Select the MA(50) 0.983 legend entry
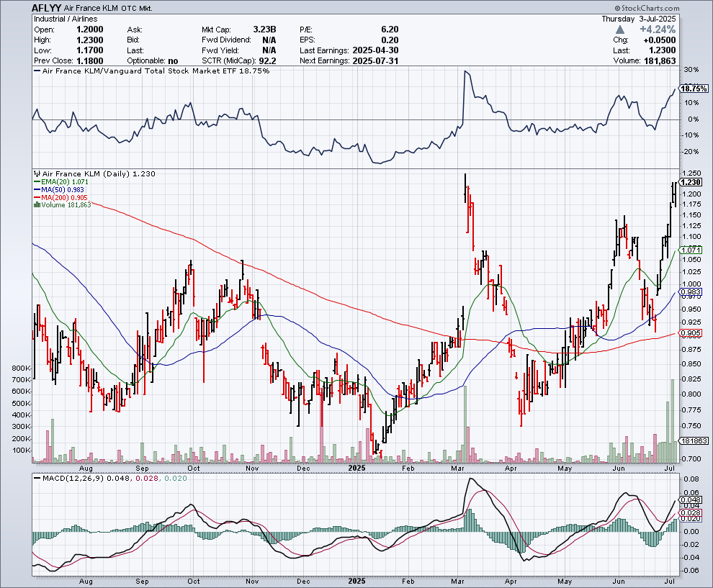This screenshot has height=588, width=713. [x=58, y=189]
